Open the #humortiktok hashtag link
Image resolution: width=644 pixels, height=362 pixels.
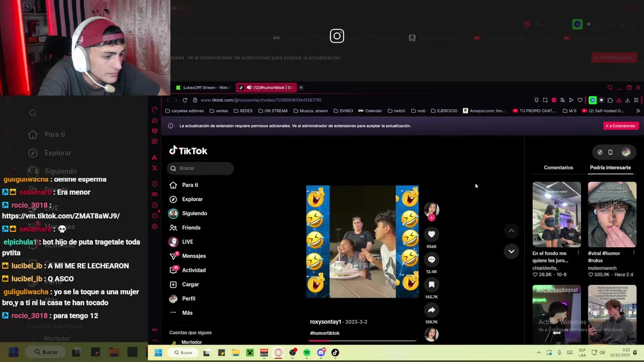(325, 333)
